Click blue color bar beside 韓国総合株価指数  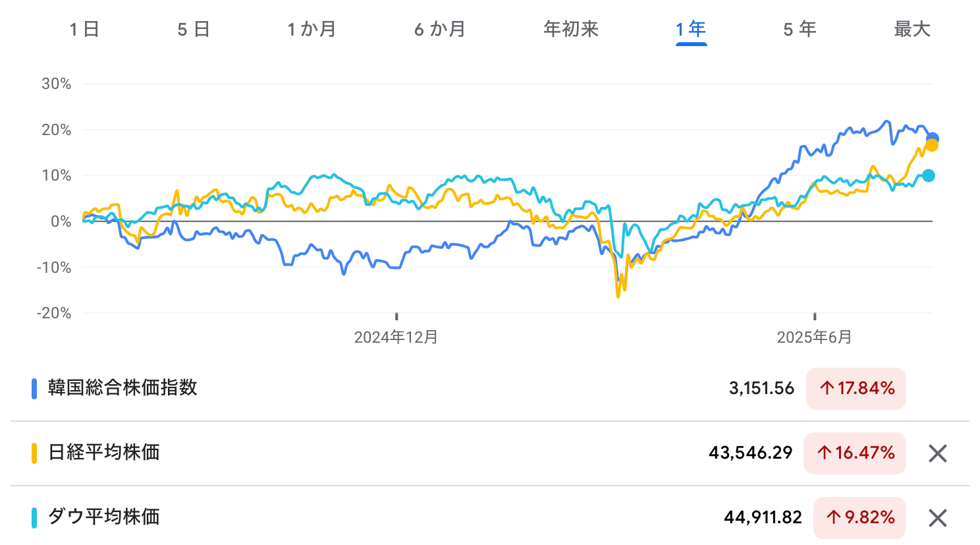coord(34,388)
